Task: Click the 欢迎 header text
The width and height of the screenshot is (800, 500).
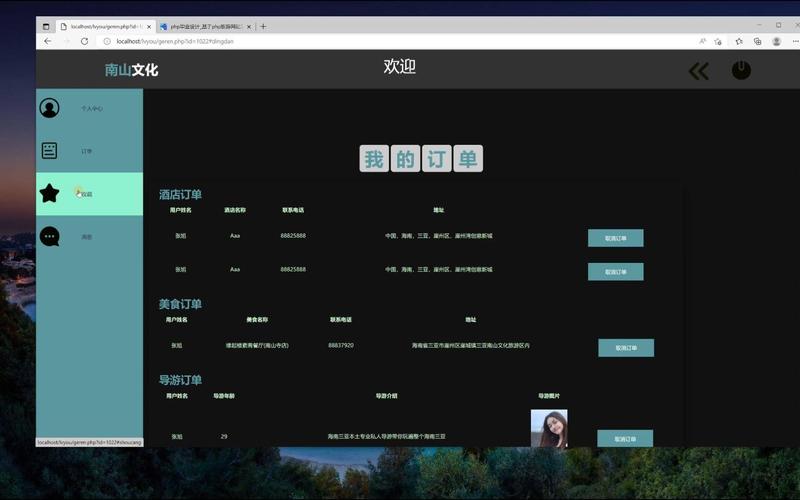Action: pyautogui.click(x=399, y=66)
